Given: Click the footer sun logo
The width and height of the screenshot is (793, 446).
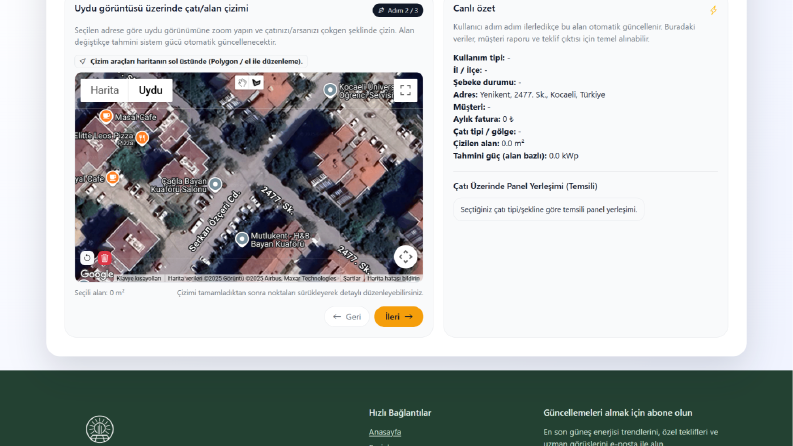Looking at the screenshot, I should pyautogui.click(x=100, y=429).
